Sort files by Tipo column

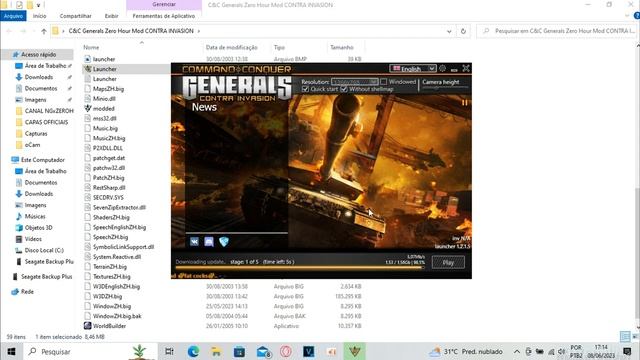point(280,47)
